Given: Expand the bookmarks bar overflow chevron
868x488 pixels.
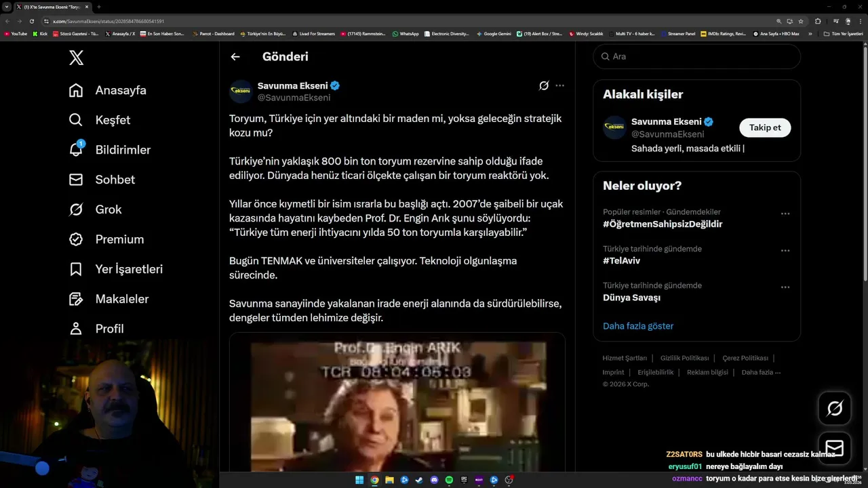Looking at the screenshot, I should [x=810, y=34].
